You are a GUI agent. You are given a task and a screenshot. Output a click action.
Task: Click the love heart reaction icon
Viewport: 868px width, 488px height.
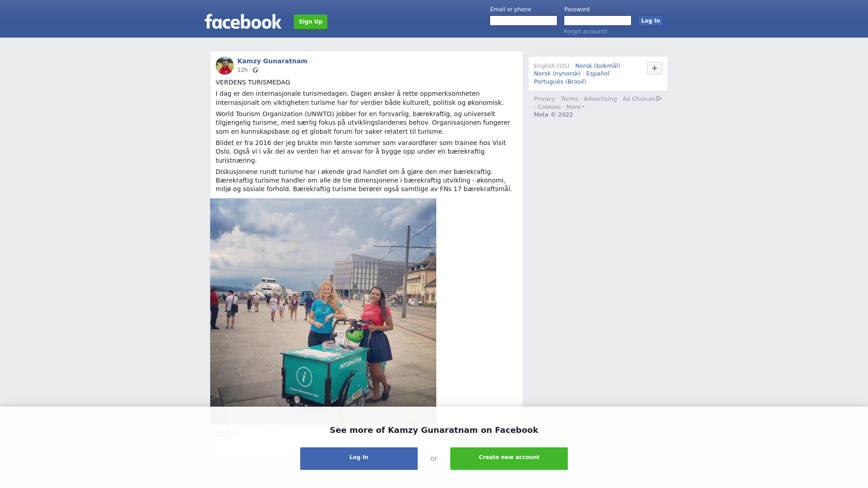[228, 433]
